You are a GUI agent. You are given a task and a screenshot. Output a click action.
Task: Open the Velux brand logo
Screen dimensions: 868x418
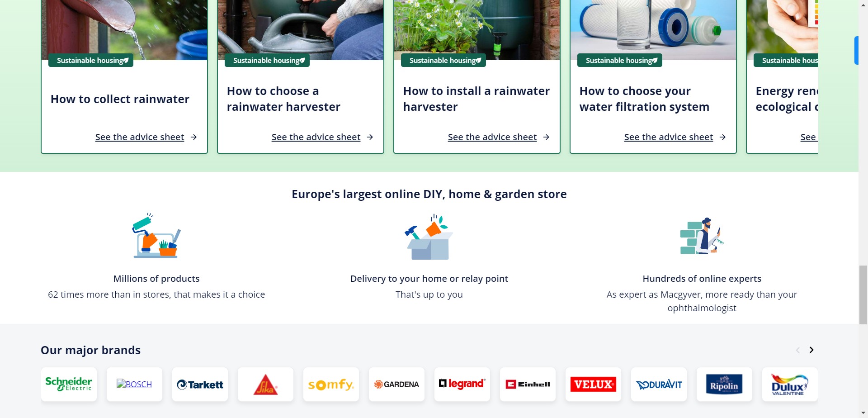(593, 384)
